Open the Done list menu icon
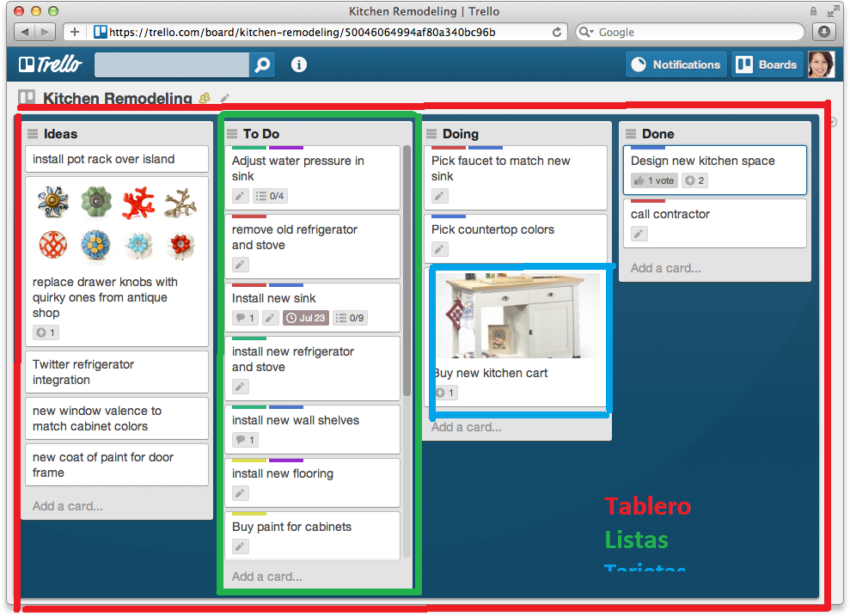The image size is (850, 616). click(631, 134)
